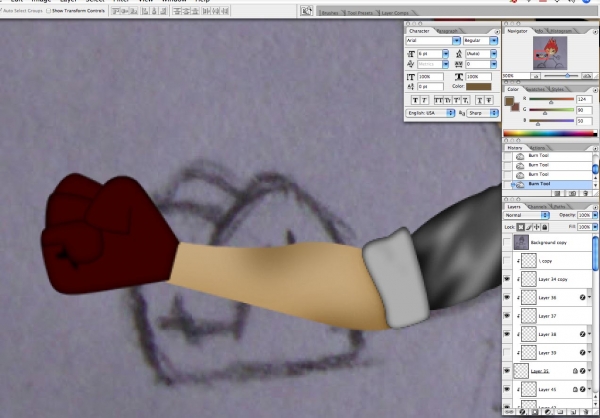Open the (Auto) leading dropdown
The height and width of the screenshot is (418, 600).
pos(494,54)
